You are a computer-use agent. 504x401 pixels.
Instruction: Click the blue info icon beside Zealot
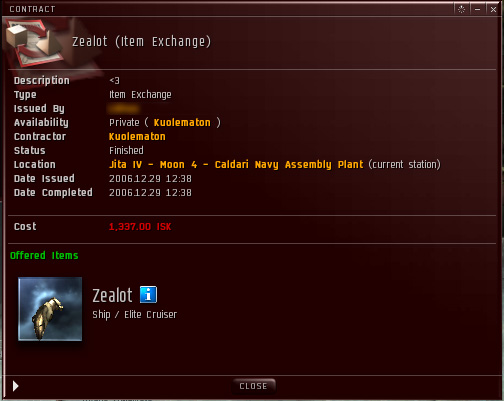(x=148, y=294)
